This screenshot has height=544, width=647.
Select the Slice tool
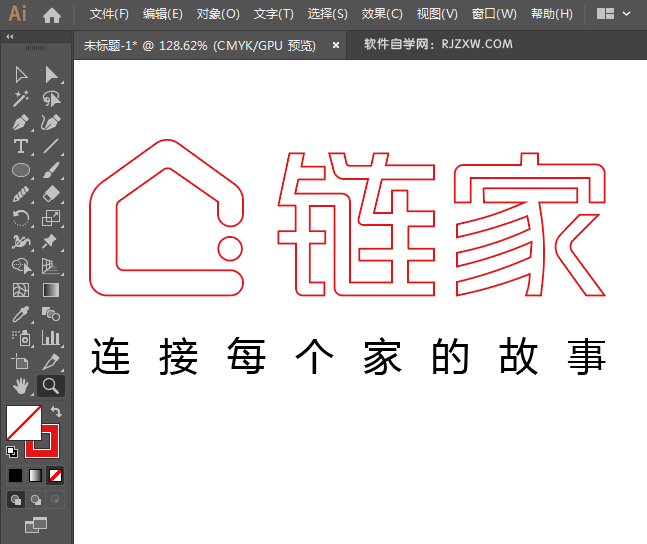coord(51,362)
